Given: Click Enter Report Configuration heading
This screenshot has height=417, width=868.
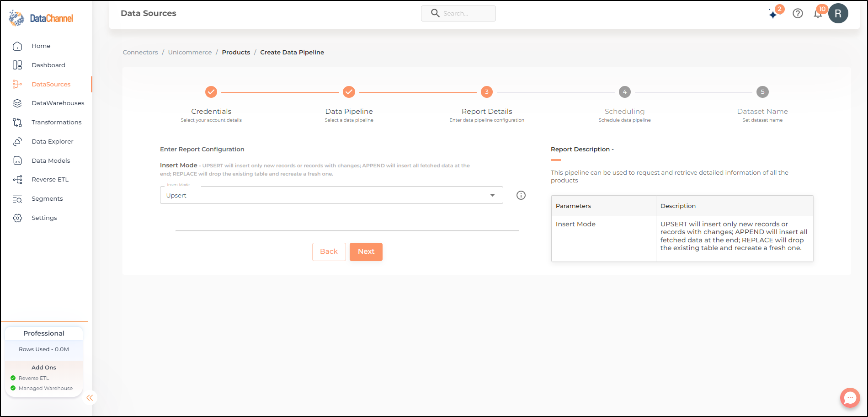Looking at the screenshot, I should click(x=202, y=150).
